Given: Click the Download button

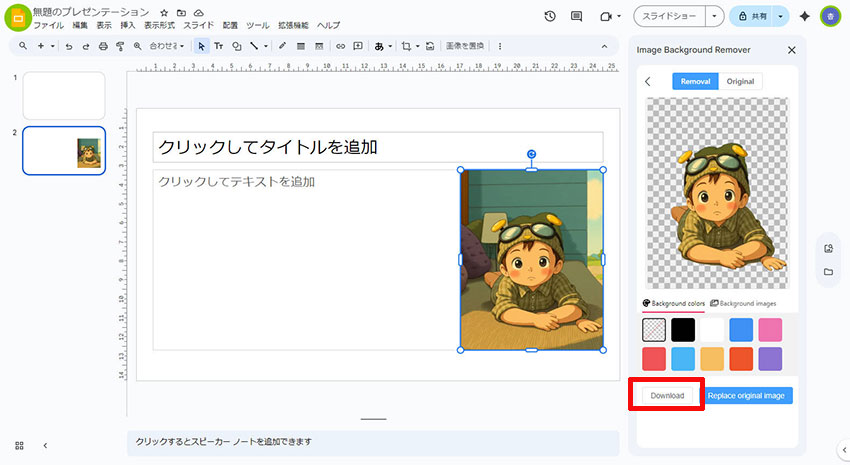Looking at the screenshot, I should click(x=667, y=396).
